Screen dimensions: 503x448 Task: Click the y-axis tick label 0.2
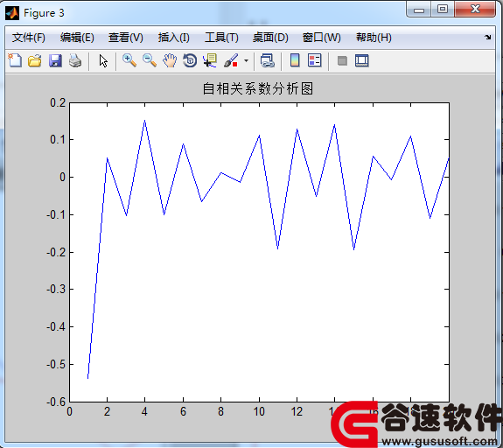pos(58,102)
